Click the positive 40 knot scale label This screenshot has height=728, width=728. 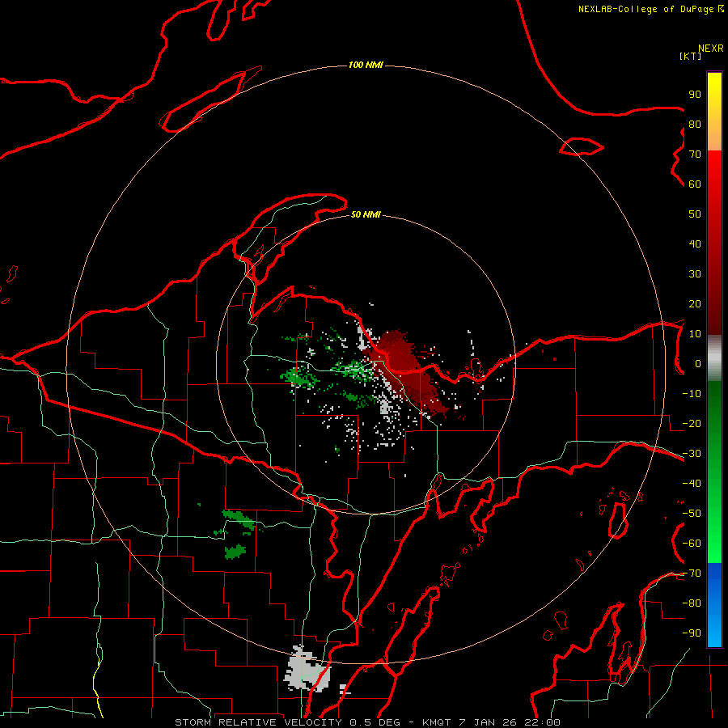tap(695, 244)
